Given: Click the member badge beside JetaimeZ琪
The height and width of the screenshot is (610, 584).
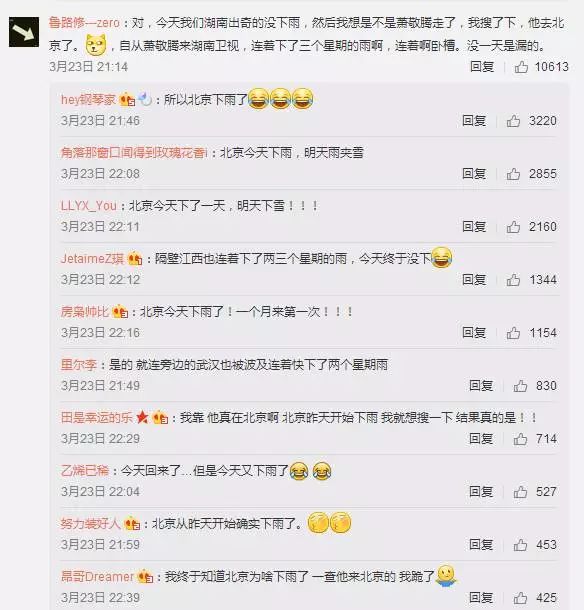Looking at the screenshot, I should pos(135,259).
